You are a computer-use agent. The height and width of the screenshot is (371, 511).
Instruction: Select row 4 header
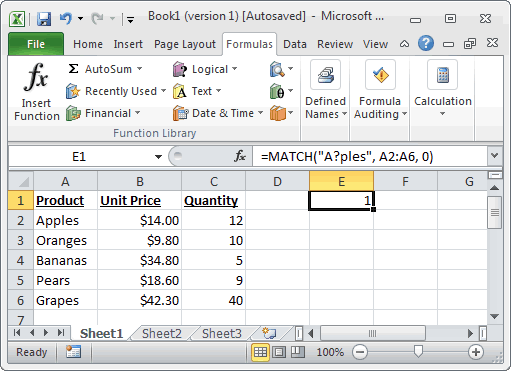tap(21, 260)
